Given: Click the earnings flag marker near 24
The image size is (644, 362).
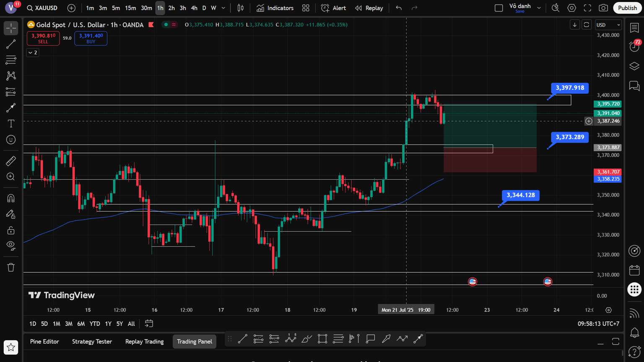Looking at the screenshot, I should point(548,282).
